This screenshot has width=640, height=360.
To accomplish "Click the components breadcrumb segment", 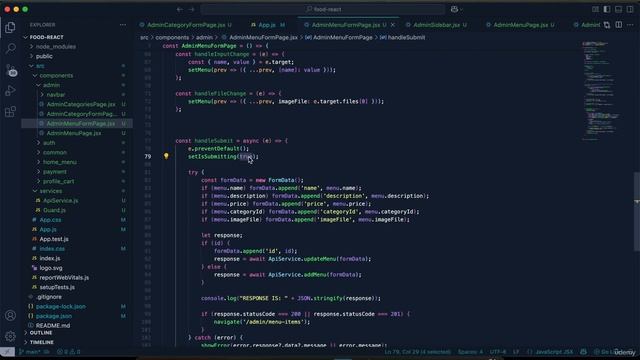I will [172, 38].
